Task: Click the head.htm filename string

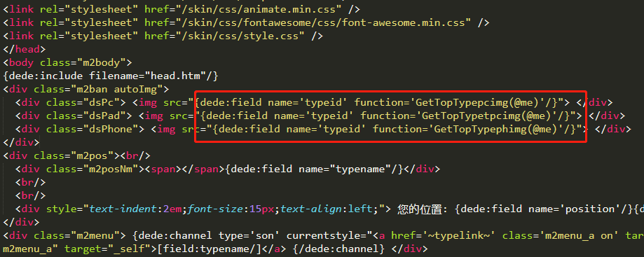Action: tap(175, 76)
